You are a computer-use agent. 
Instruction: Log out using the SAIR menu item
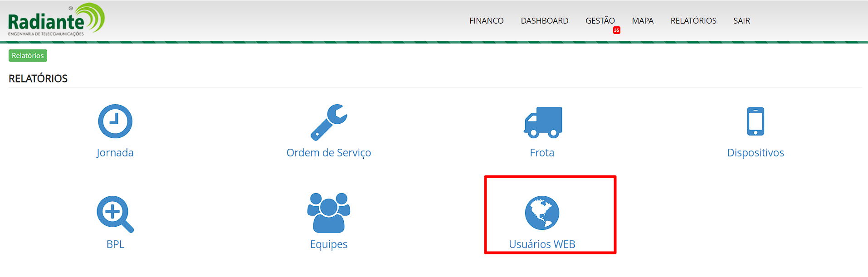741,21
